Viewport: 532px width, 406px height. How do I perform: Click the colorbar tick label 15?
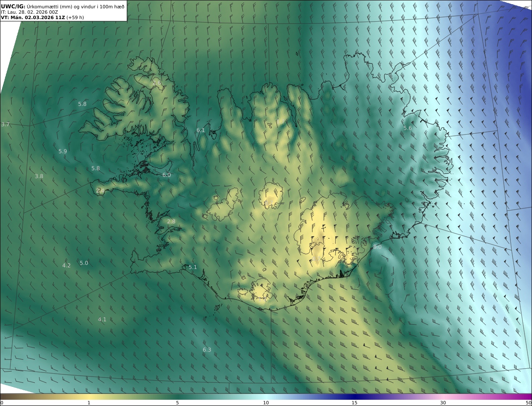point(355,403)
